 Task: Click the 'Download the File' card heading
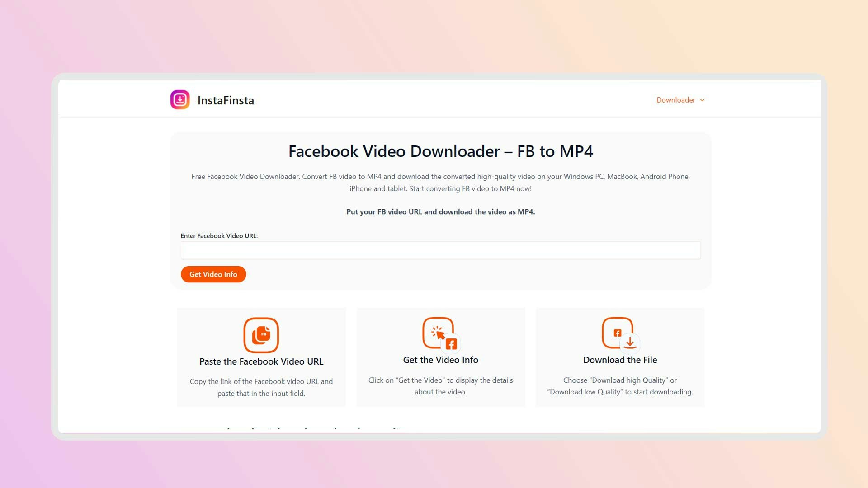[620, 360]
